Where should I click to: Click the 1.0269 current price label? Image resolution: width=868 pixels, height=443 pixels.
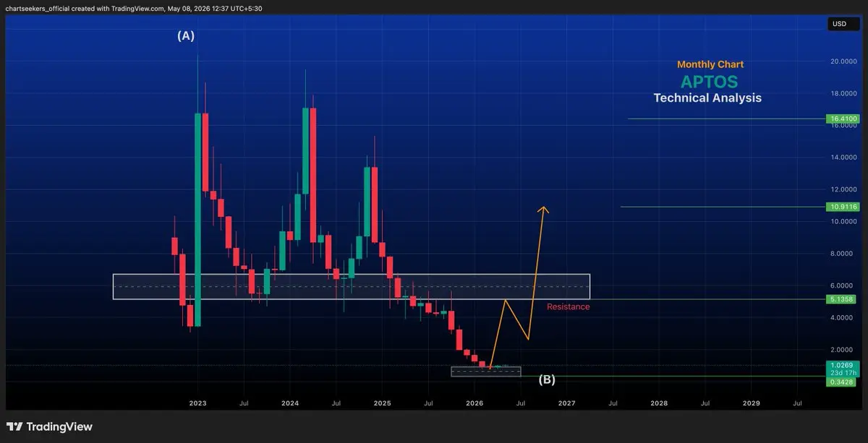point(841,366)
